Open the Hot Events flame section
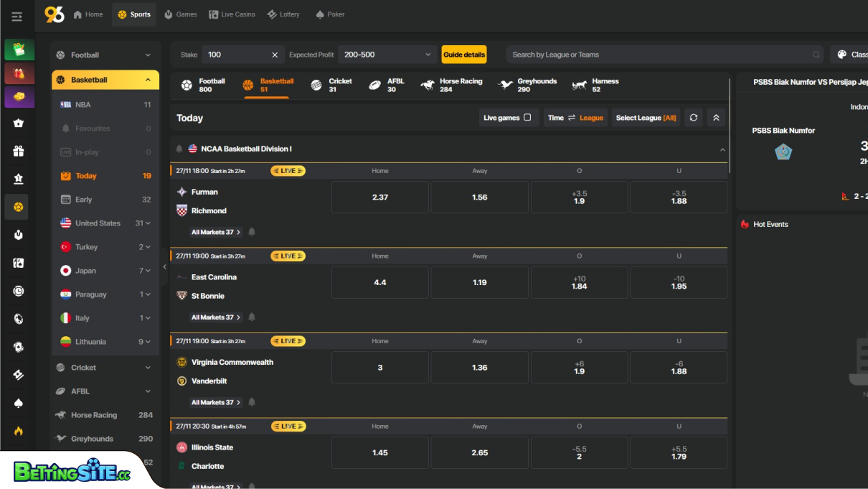This screenshot has width=868, height=489. click(x=745, y=223)
